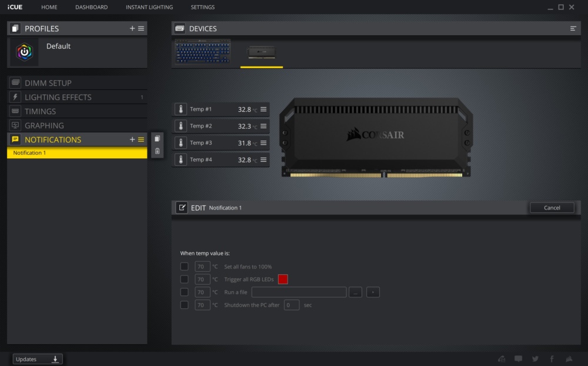Browse for a file with the ellipsis button
This screenshot has width=588, height=366.
click(x=356, y=292)
